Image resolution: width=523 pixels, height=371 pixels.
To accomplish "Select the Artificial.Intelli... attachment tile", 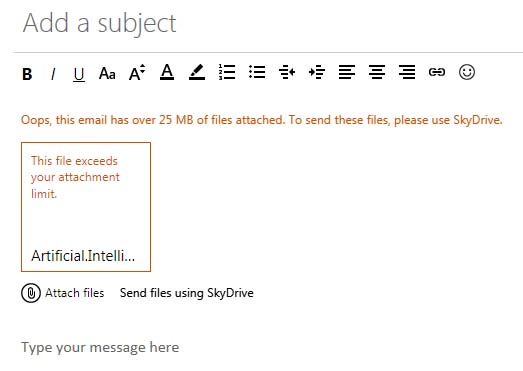I will [x=86, y=207].
